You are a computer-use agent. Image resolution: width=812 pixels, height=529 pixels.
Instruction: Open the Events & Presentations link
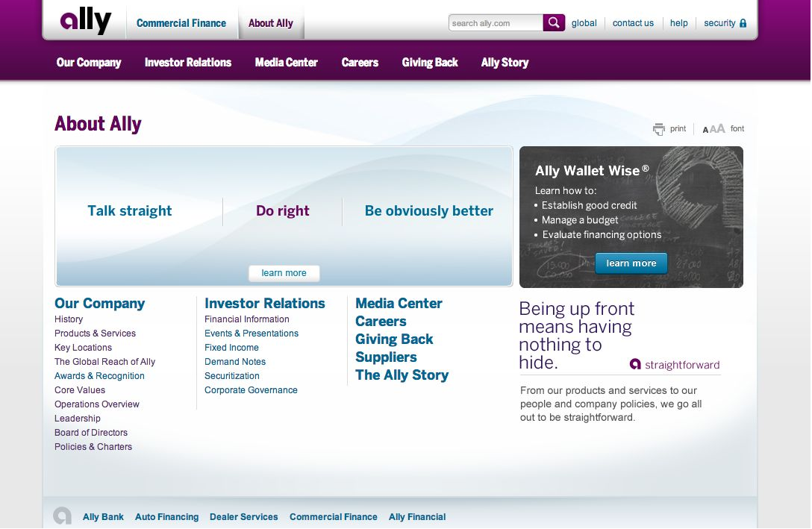[x=252, y=334]
